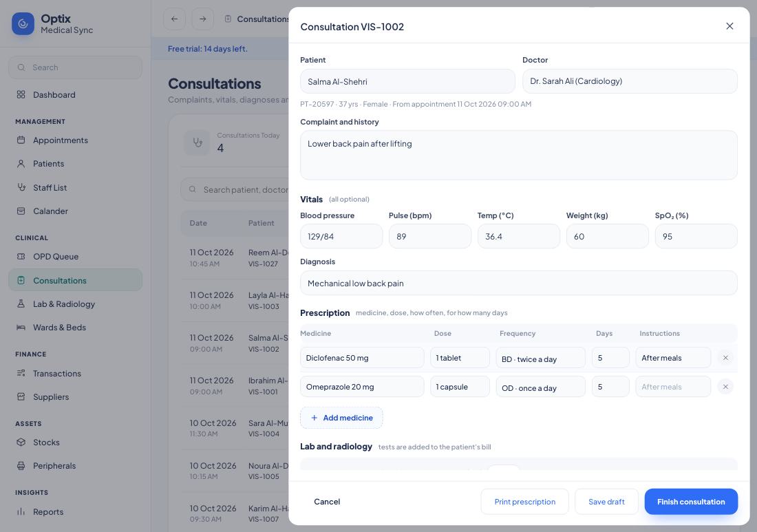Go back with the left arrow button
Image resolution: width=757 pixels, height=532 pixels.
click(174, 19)
